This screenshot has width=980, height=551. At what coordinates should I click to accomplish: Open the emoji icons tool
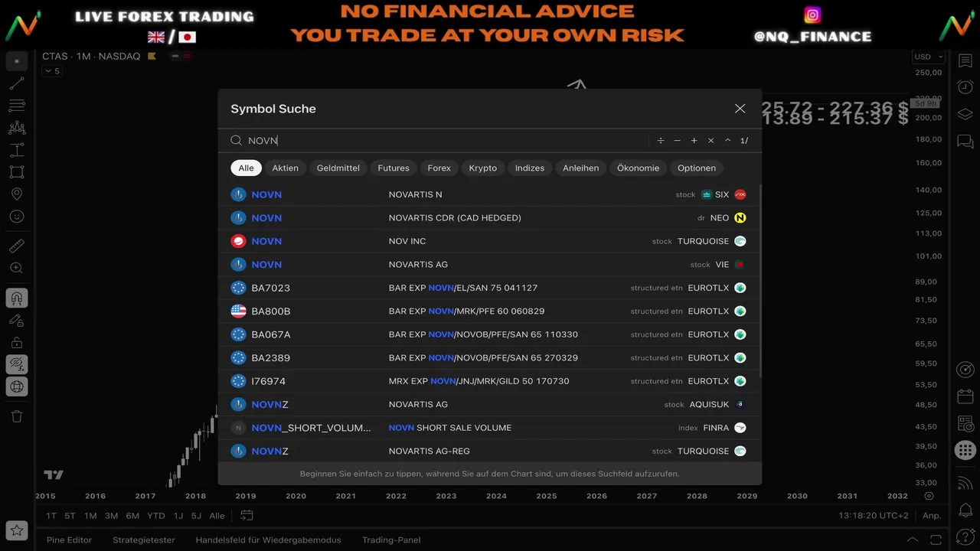(17, 217)
